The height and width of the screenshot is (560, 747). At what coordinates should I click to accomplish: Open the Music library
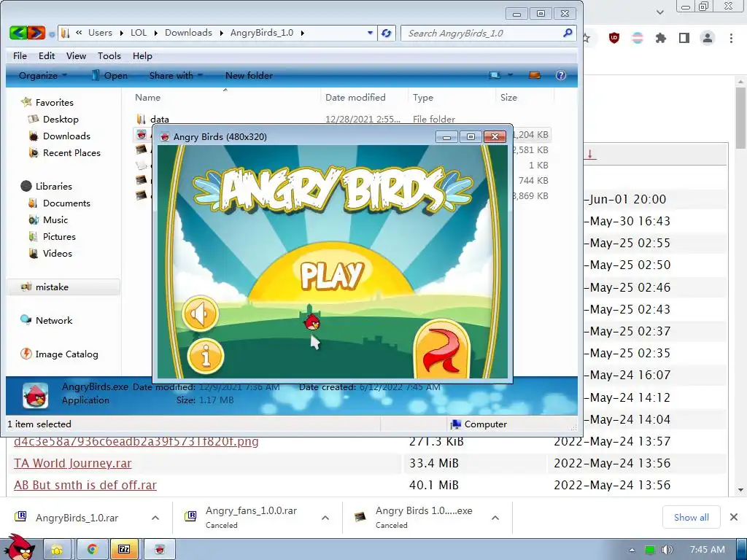tap(55, 220)
